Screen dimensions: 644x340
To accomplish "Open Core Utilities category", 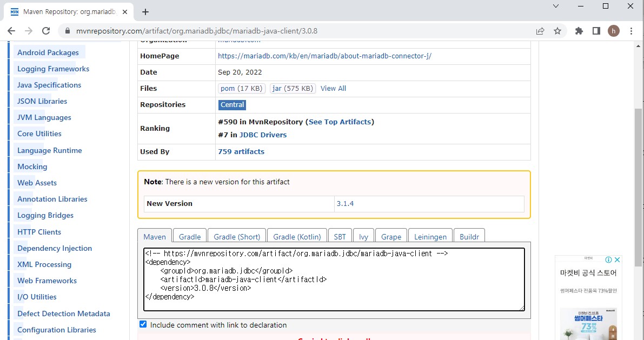I will (x=39, y=134).
